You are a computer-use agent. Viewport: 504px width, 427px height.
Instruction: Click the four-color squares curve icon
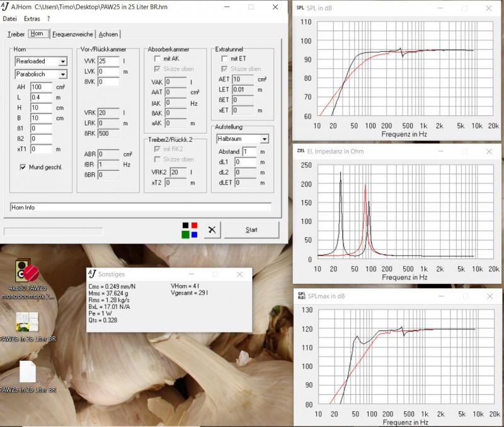190,230
